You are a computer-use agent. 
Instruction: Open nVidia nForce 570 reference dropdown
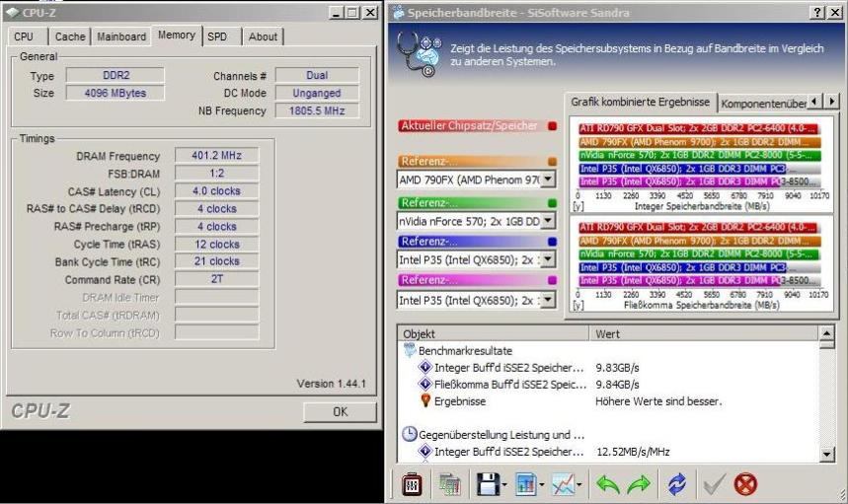click(548, 220)
